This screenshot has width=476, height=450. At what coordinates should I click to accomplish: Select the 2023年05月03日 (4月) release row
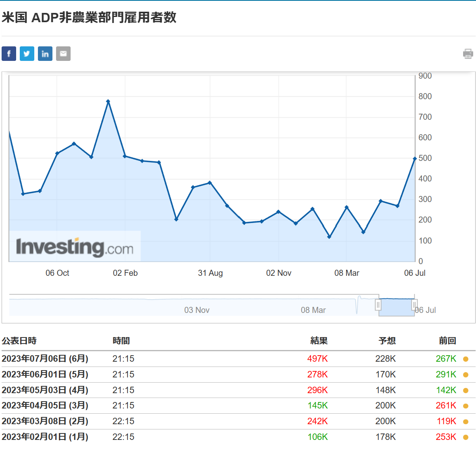45,390
